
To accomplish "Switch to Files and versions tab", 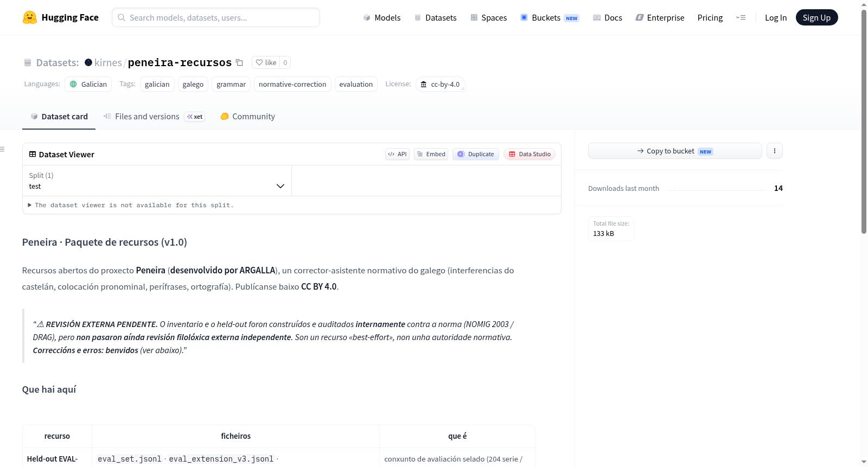I will pyautogui.click(x=154, y=117).
